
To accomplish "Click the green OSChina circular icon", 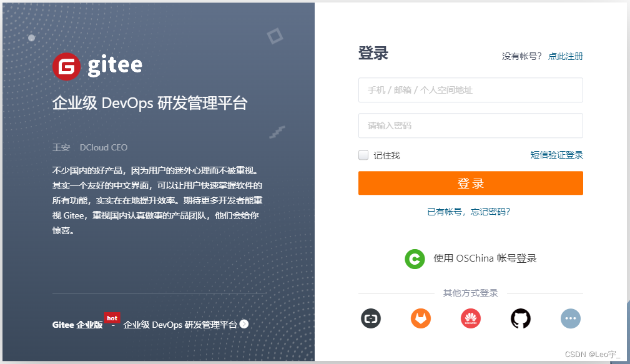I will pos(415,259).
